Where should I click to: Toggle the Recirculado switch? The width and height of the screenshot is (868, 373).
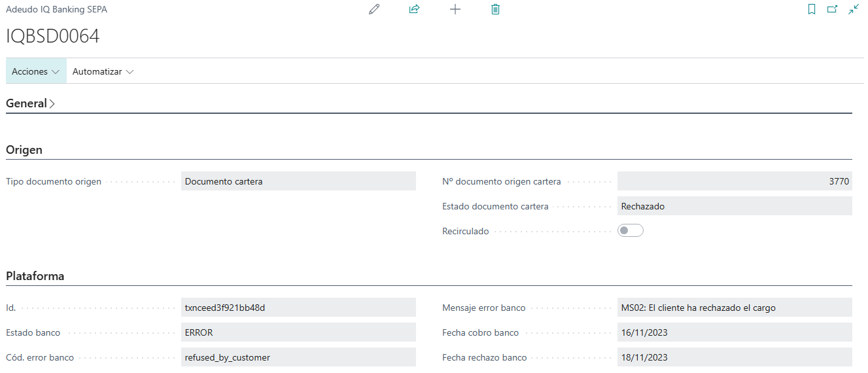click(x=631, y=230)
